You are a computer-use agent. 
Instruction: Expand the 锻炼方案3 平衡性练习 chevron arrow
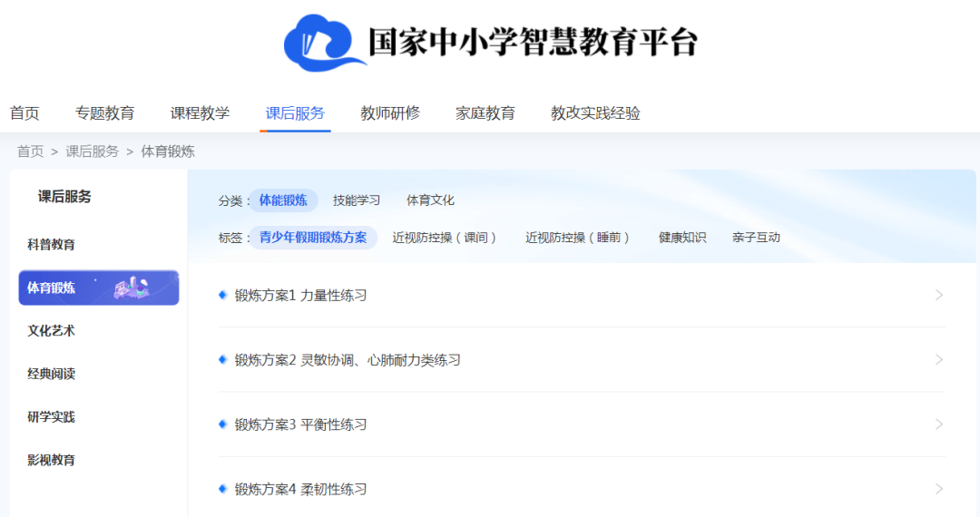coord(939,424)
